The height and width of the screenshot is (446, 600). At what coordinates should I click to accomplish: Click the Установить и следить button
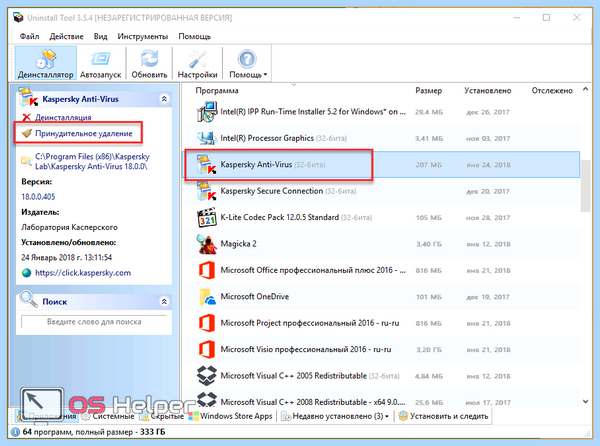click(443, 416)
